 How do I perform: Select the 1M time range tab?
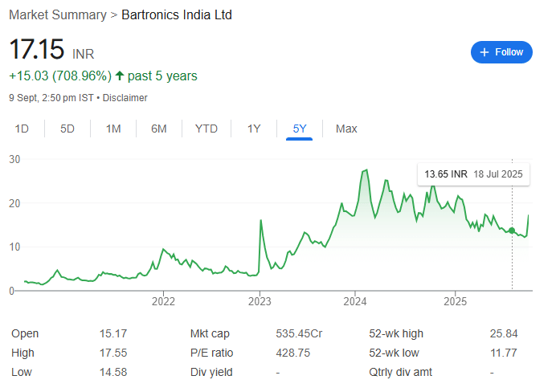pos(113,129)
